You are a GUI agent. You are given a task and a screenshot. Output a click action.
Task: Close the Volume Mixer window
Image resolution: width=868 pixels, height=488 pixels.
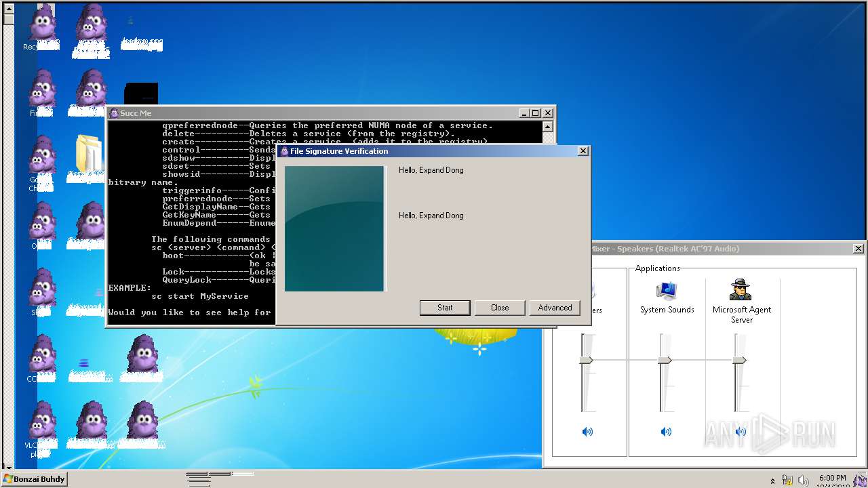(x=858, y=249)
